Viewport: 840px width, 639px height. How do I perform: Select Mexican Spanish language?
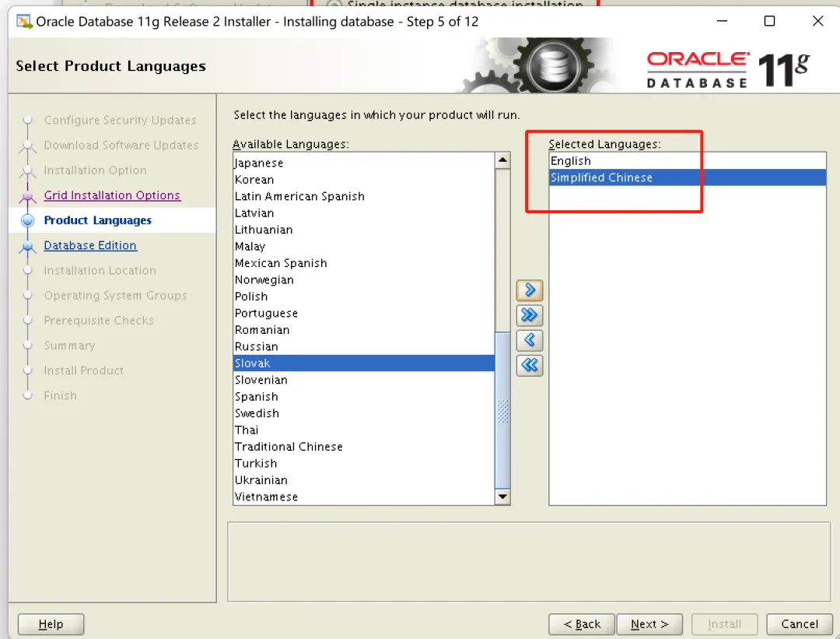[364, 262]
